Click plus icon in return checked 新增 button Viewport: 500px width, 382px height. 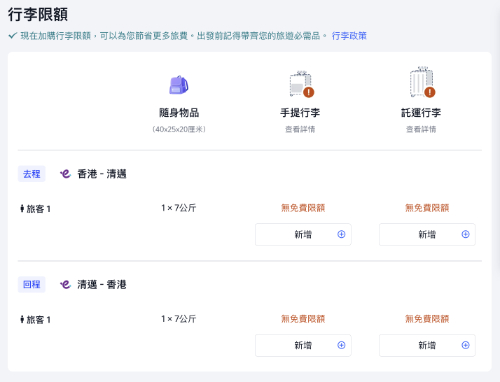[465, 345]
